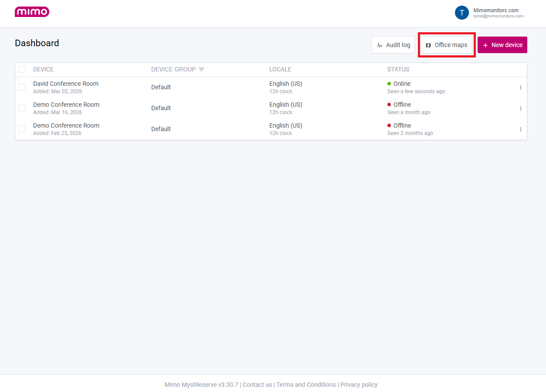Viewport: 546px width, 392px height.
Task: Click the STATUS column header
Action: (398, 69)
